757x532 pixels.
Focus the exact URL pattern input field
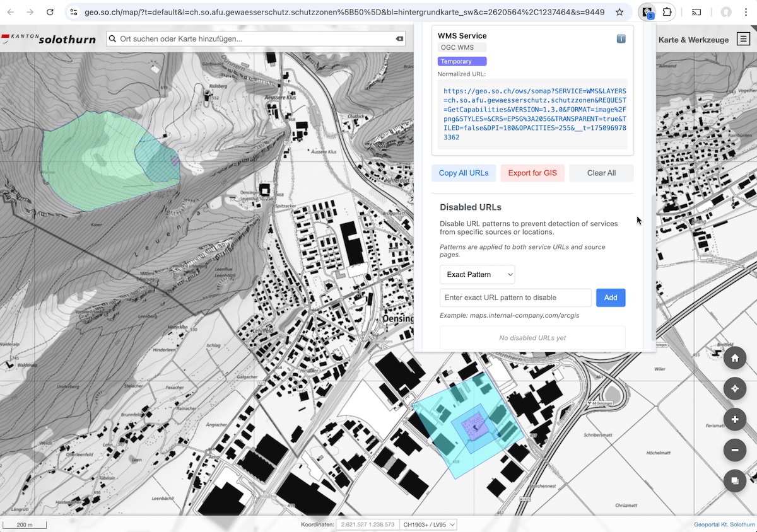coord(515,298)
